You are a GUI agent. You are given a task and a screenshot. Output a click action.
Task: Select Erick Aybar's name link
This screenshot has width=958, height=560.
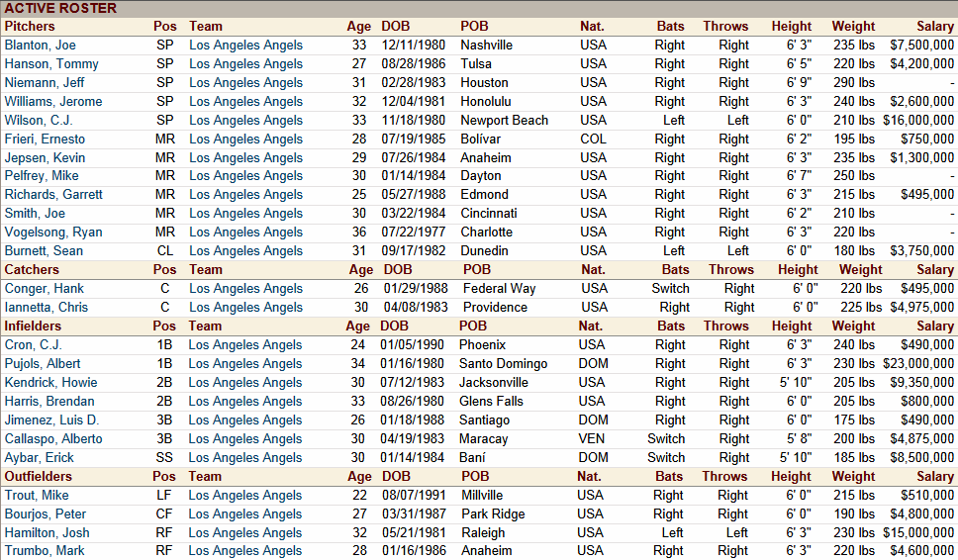(39, 457)
